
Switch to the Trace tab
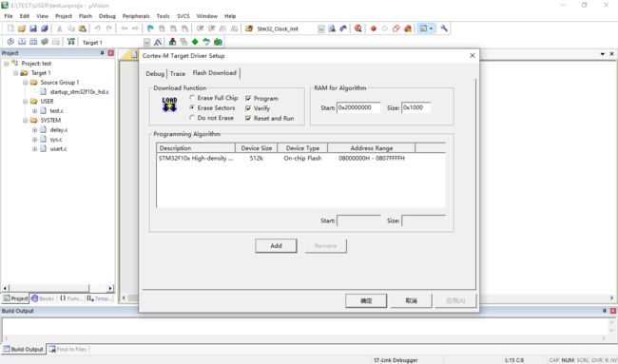tap(178, 74)
